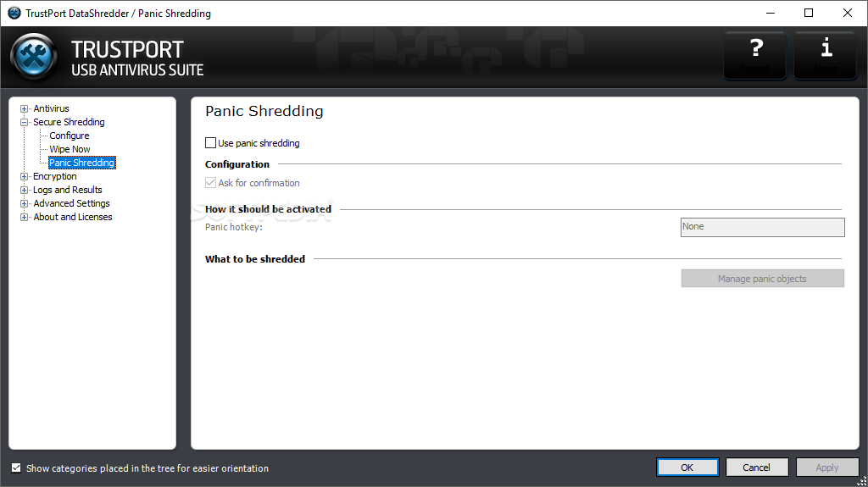Open the About info icon
This screenshot has height=487, width=868.
826,55
